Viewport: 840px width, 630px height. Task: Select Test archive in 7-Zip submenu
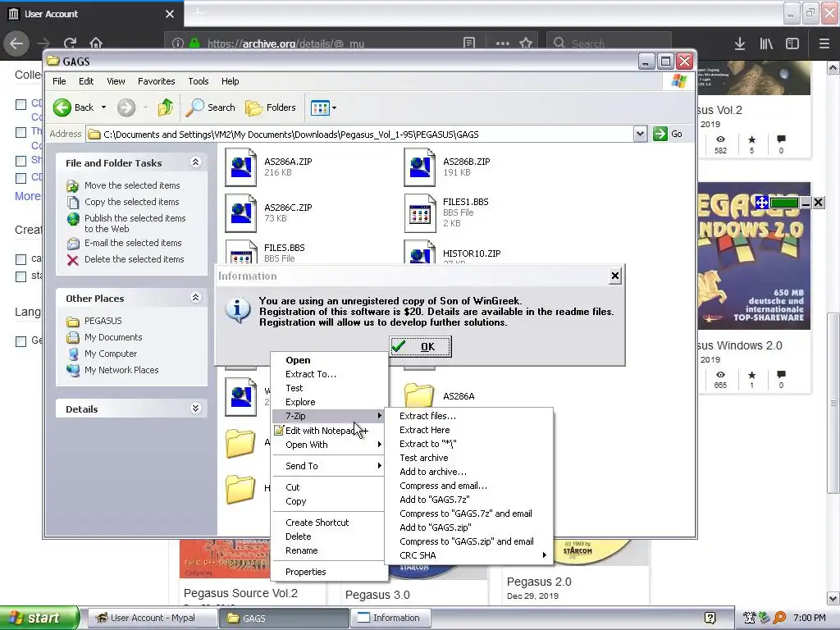coord(468,458)
